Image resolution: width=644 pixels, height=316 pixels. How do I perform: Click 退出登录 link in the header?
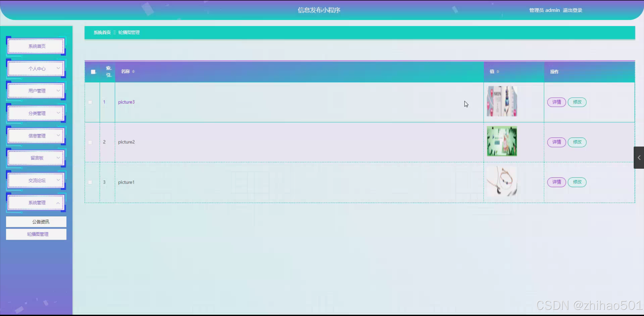(x=572, y=10)
